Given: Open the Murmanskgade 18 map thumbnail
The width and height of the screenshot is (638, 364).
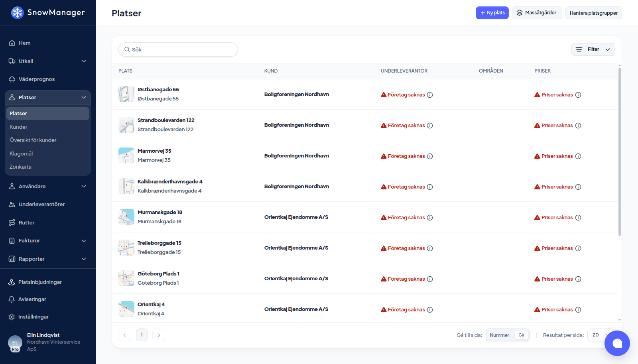Looking at the screenshot, I should tap(126, 217).
